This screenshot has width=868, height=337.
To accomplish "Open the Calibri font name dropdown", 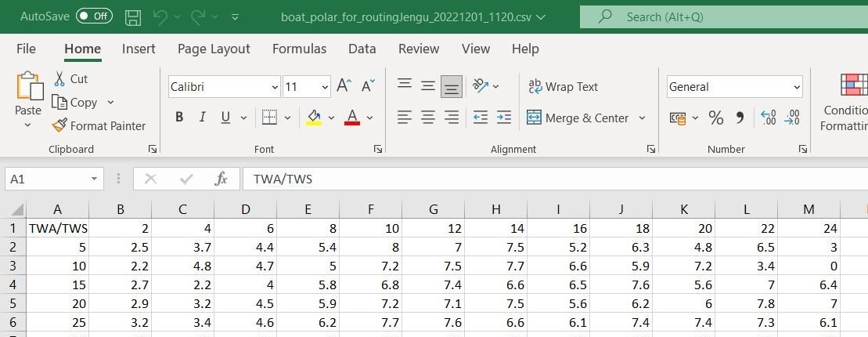I will coord(274,87).
